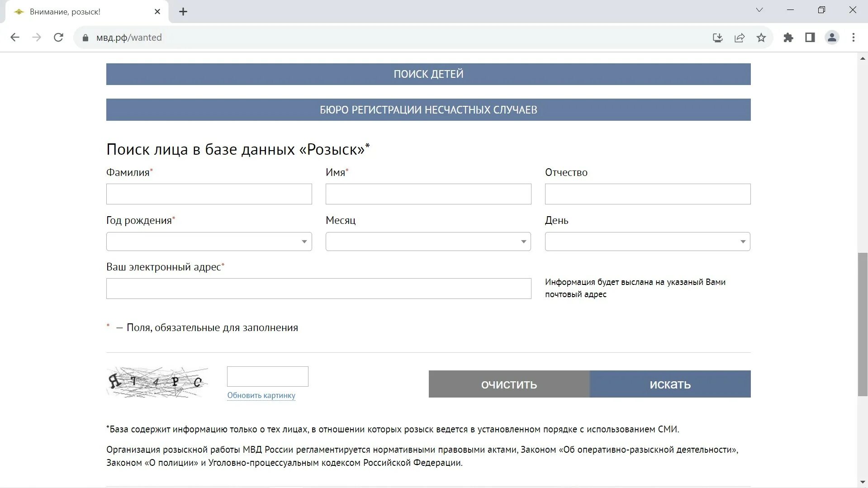Toggle the browser side panel icon

pyautogui.click(x=810, y=38)
